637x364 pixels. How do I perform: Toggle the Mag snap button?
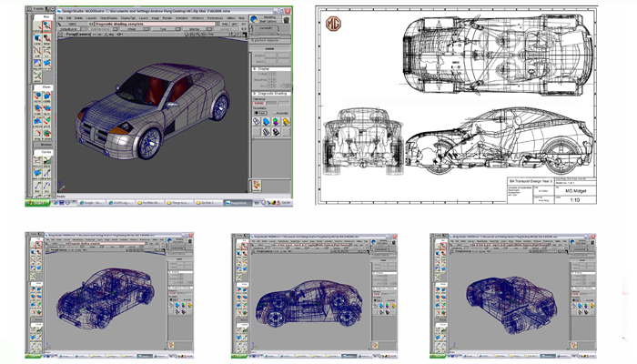click(225, 24)
